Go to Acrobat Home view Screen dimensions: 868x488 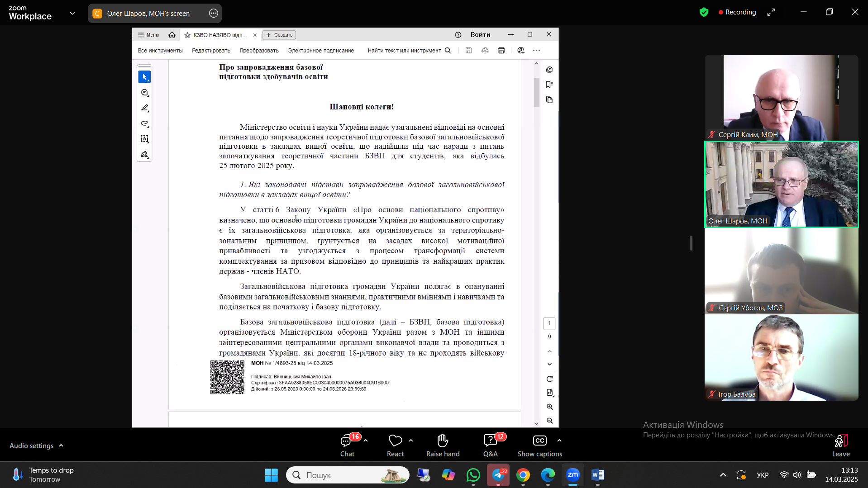point(172,35)
